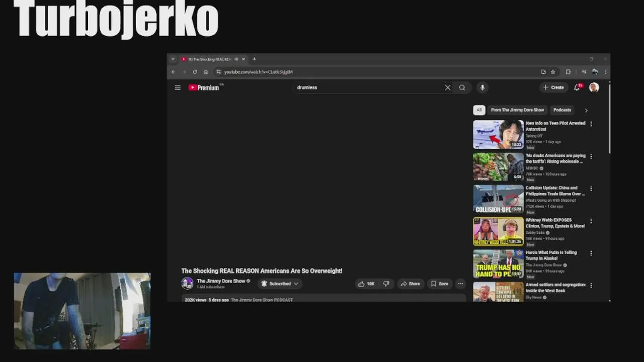Dislike the video
This screenshot has width=644, height=362.
click(x=386, y=284)
